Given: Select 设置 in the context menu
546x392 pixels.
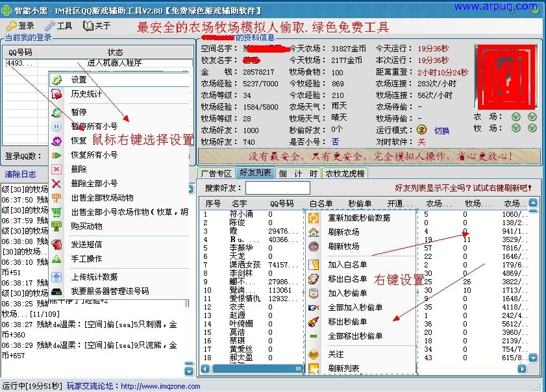Looking at the screenshot, I should [119, 80].
